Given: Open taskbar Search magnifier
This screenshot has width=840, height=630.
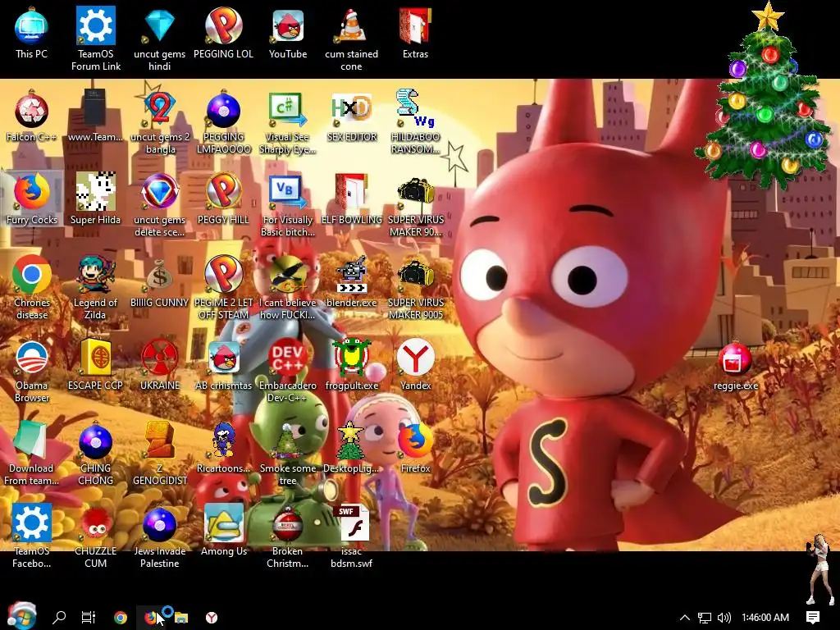Looking at the screenshot, I should pyautogui.click(x=59, y=618).
